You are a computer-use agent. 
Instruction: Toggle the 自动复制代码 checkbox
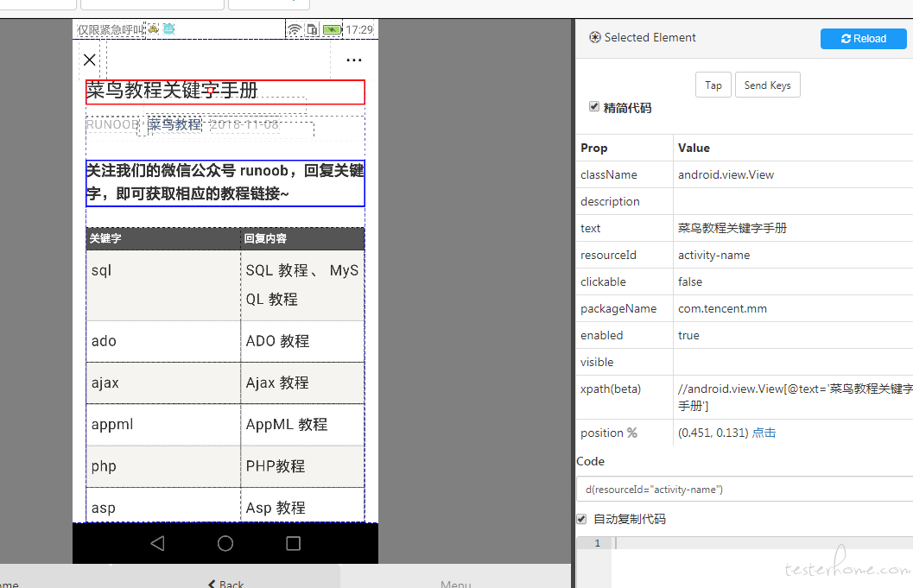[x=581, y=519]
